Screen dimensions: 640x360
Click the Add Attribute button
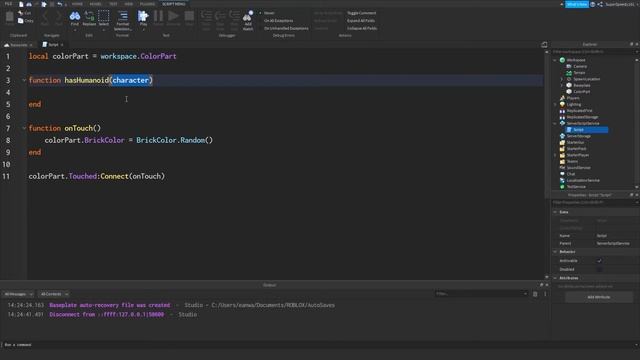pos(599,297)
